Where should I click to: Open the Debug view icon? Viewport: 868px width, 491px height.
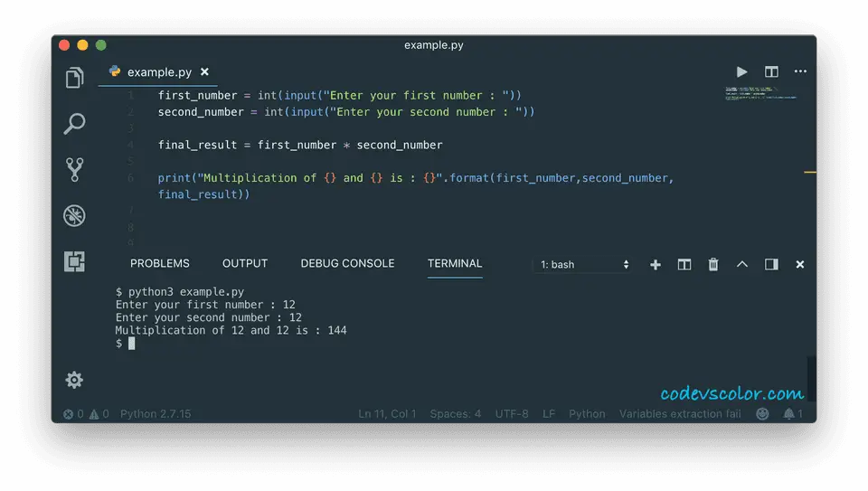point(75,215)
